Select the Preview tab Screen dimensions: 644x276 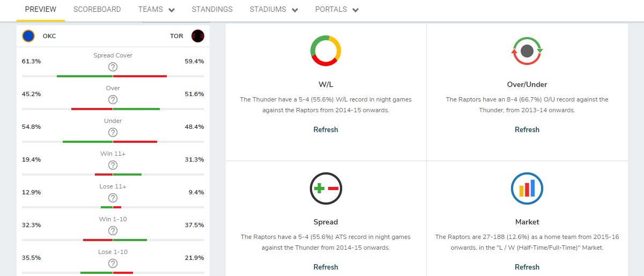coord(41,10)
